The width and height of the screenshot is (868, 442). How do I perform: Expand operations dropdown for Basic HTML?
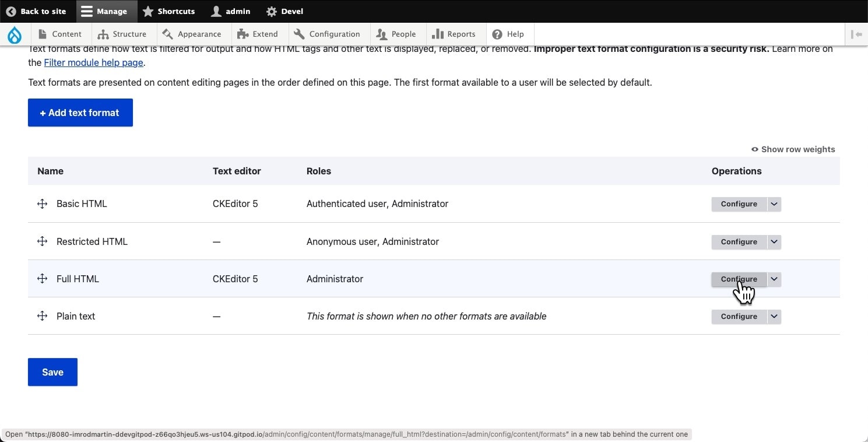coord(774,204)
